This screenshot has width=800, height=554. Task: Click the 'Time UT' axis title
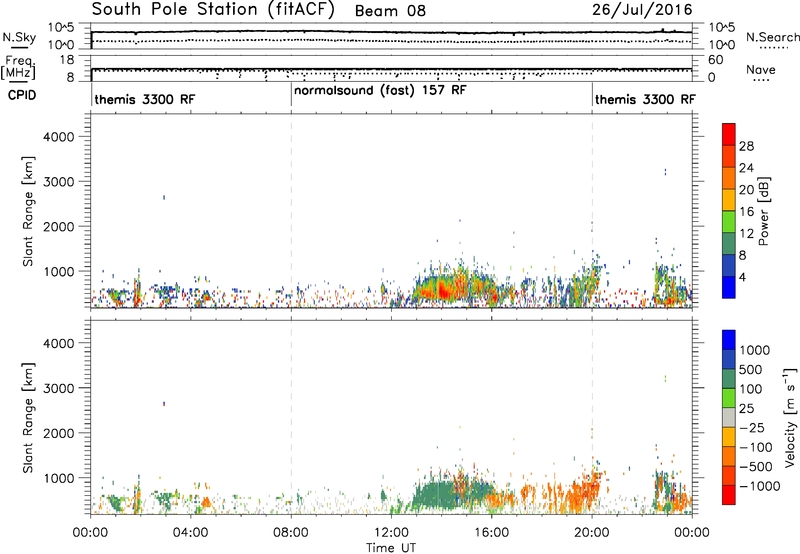click(391, 548)
